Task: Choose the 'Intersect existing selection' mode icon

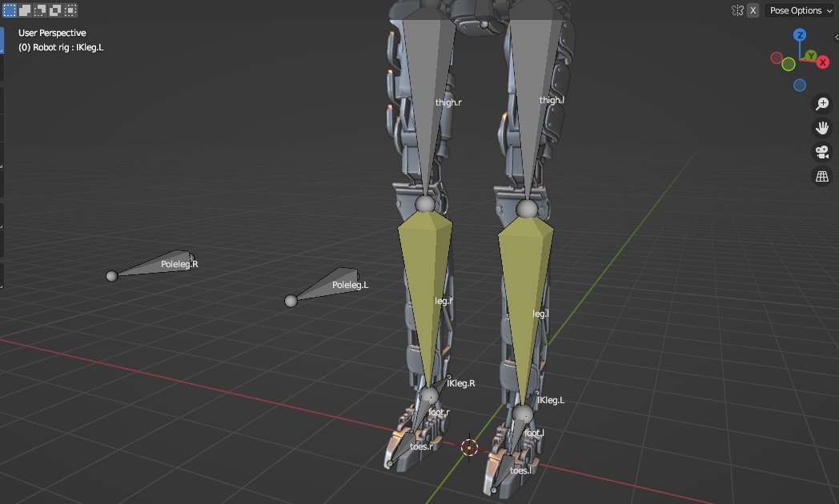Action: [70, 10]
